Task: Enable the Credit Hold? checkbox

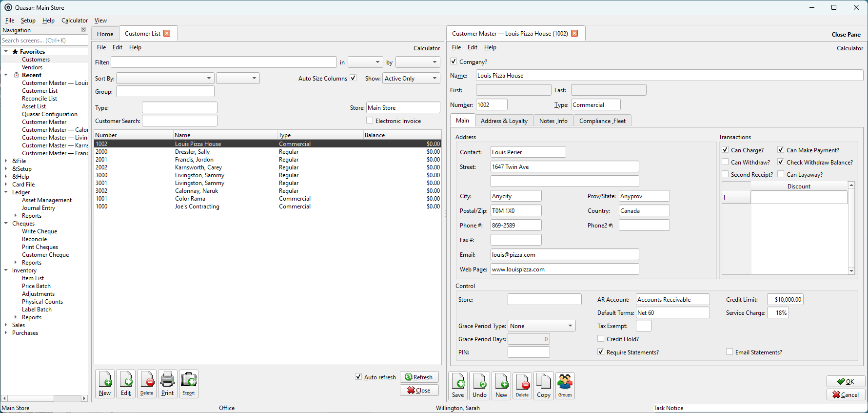Action: (601, 339)
